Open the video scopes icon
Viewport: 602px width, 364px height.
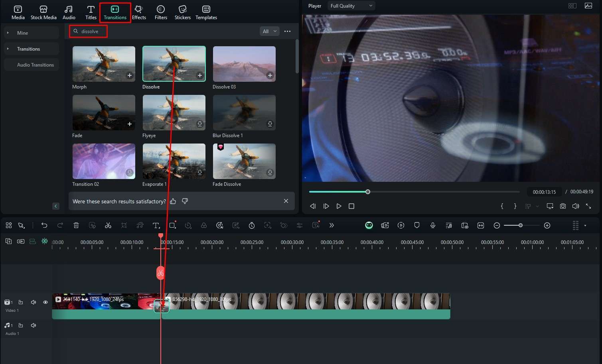click(588, 6)
